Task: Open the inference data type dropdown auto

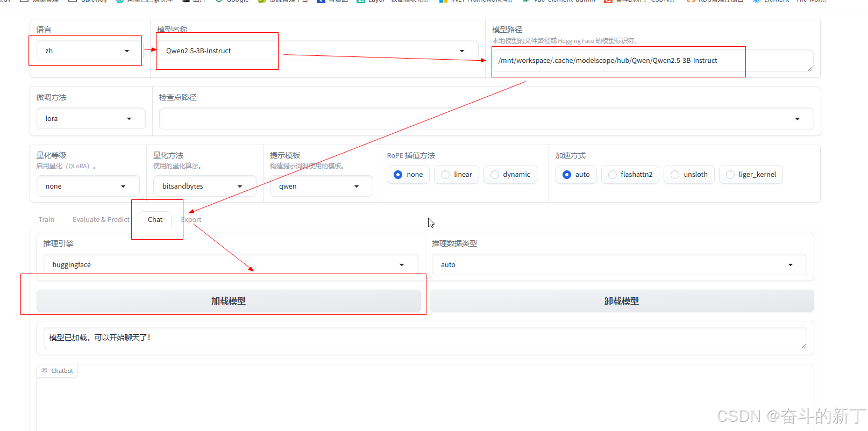Action: (x=619, y=265)
